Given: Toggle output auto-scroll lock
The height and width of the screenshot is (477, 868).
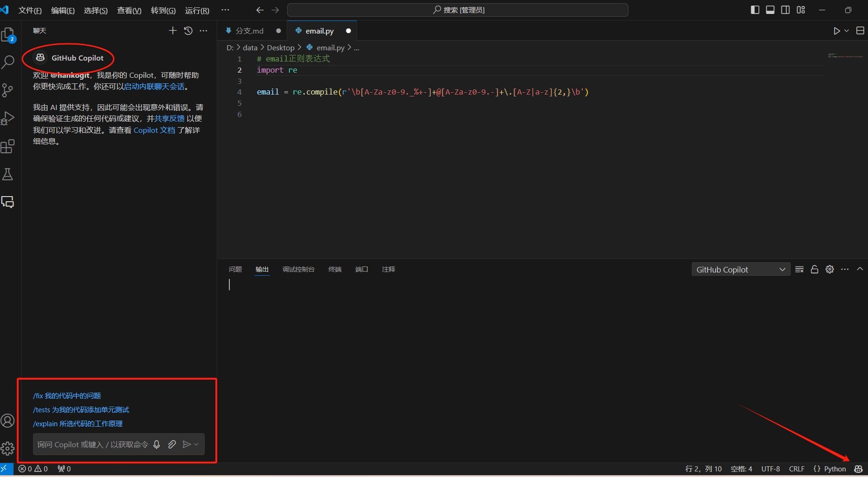Looking at the screenshot, I should click(x=814, y=269).
